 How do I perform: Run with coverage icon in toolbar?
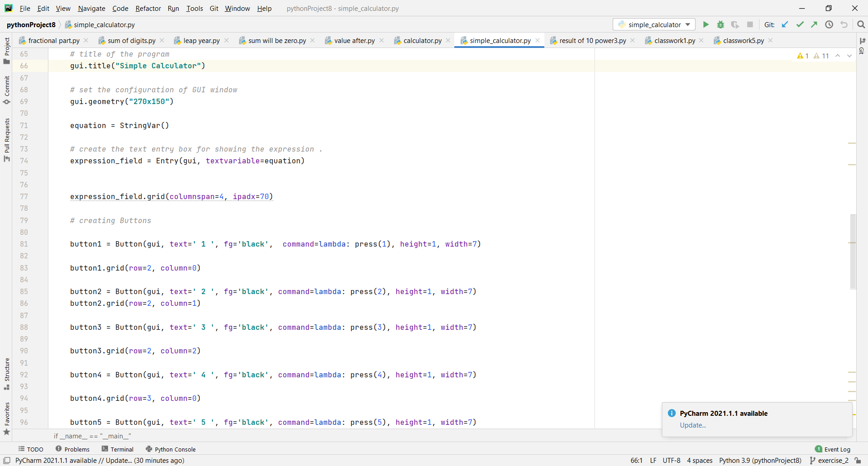tap(735, 24)
